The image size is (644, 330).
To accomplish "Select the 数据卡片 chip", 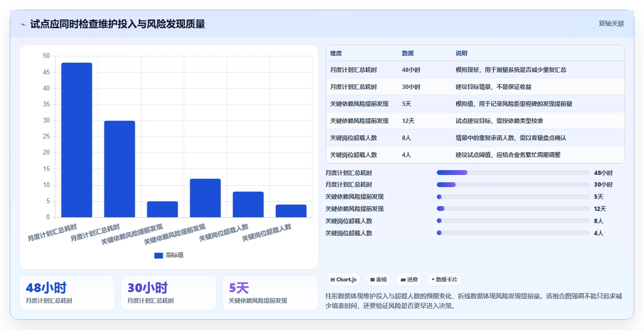I will (445, 279).
